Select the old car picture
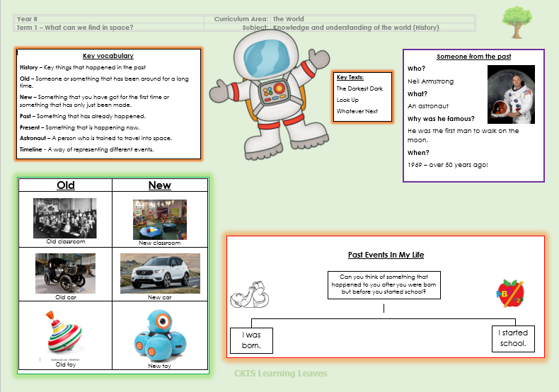 65,273
